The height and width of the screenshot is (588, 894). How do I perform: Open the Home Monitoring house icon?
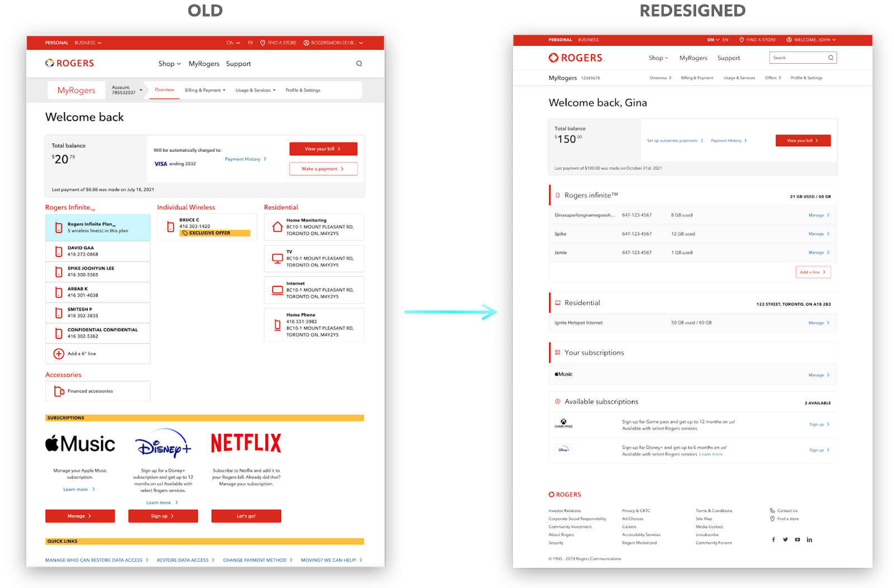tap(277, 227)
